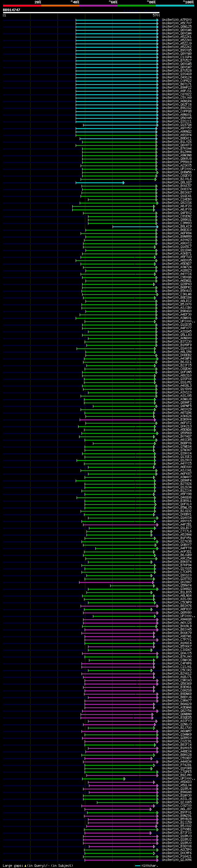The height and width of the screenshot is (868, 197).
Task: Click the ~60% legend label
Action: tap(113, 2)
